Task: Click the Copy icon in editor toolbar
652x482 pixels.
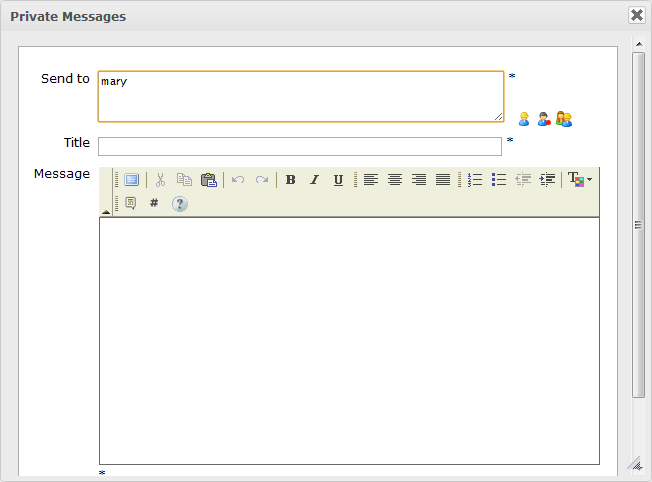Action: click(x=184, y=180)
